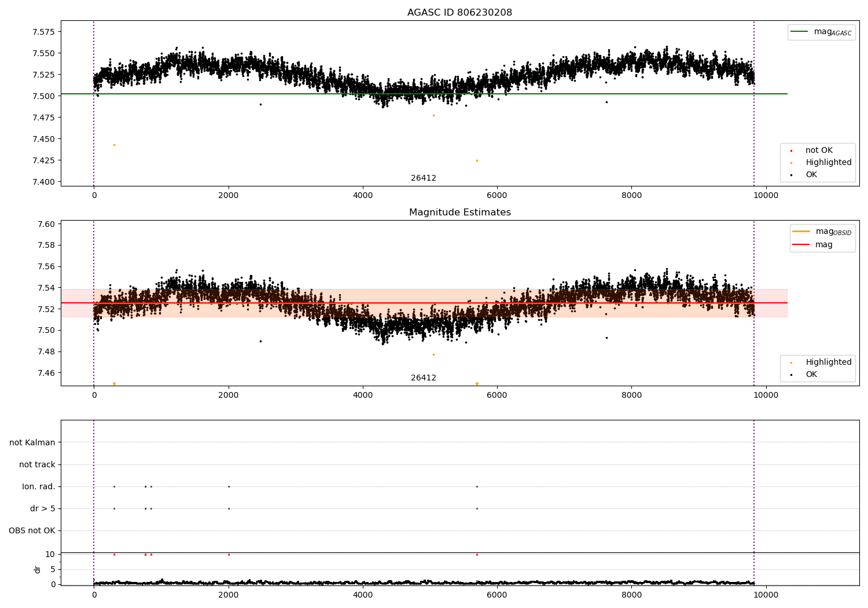Screen dimensions: 868x608
Task: Click the 7.550 y-axis tick label
Action: tap(43, 53)
